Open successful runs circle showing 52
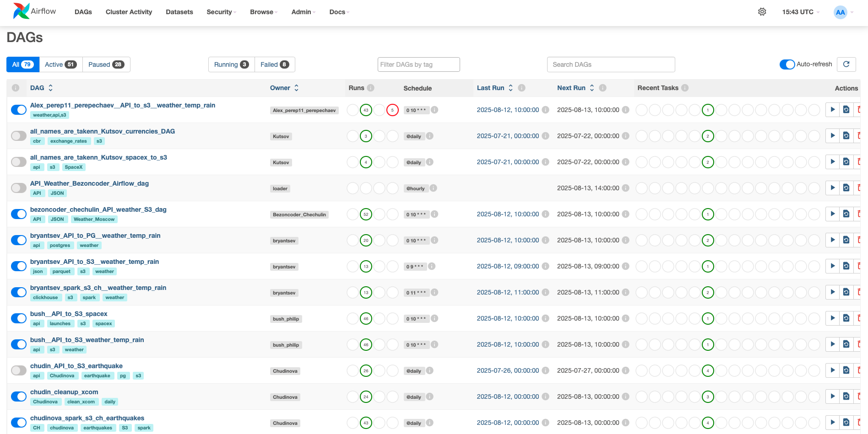Image resolution: width=868 pixels, height=434 pixels. pyautogui.click(x=366, y=214)
